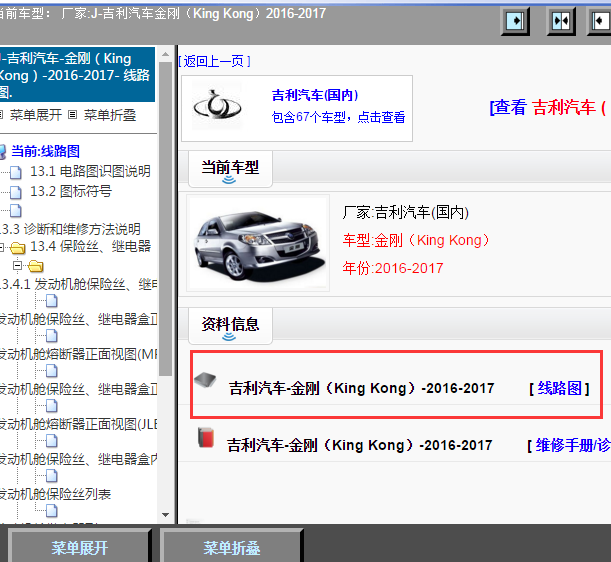Open the 线路图 link
The height and width of the screenshot is (562, 611).
[560, 388]
